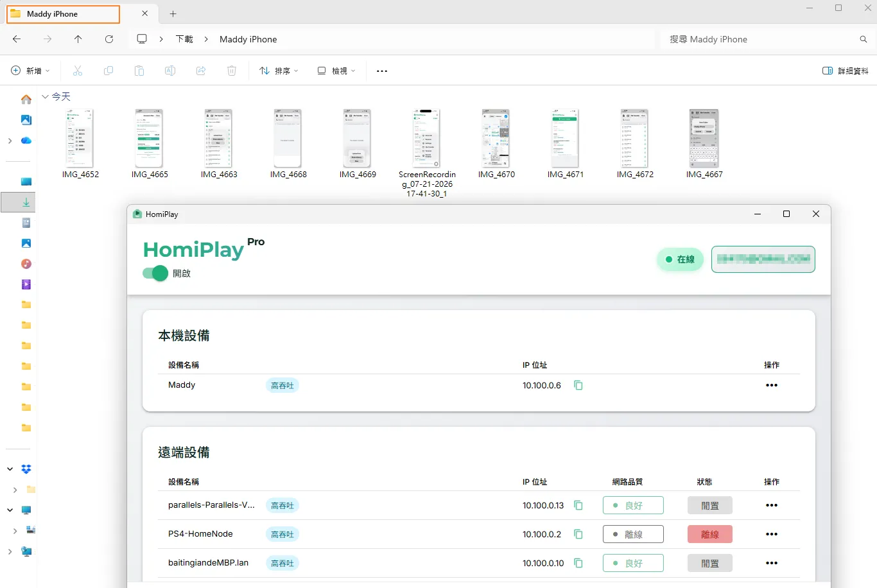The image size is (877, 588).
Task: Turn off the HomiPlay 開啟 switch
Action: pos(155,273)
